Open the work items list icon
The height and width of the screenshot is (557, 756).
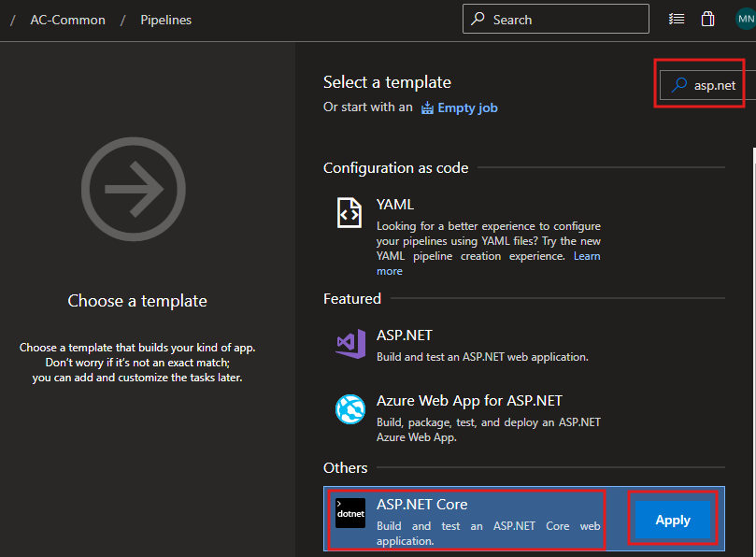pos(677,20)
